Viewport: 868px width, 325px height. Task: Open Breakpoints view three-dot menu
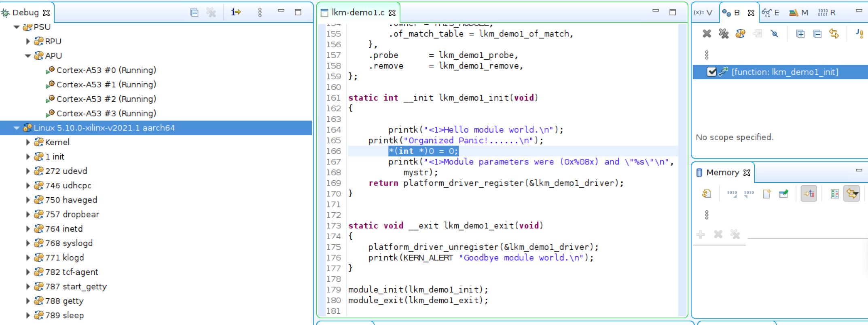[x=707, y=55]
